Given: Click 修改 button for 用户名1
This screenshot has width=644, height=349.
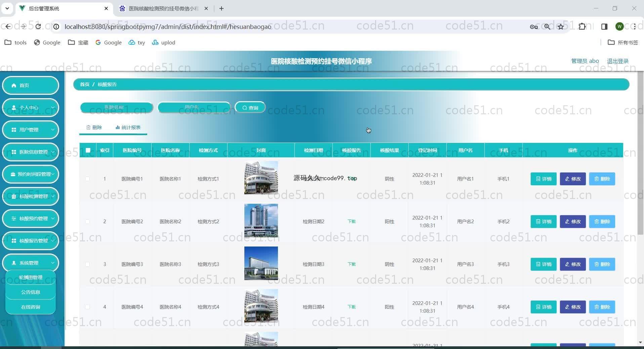Looking at the screenshot, I should (573, 179).
